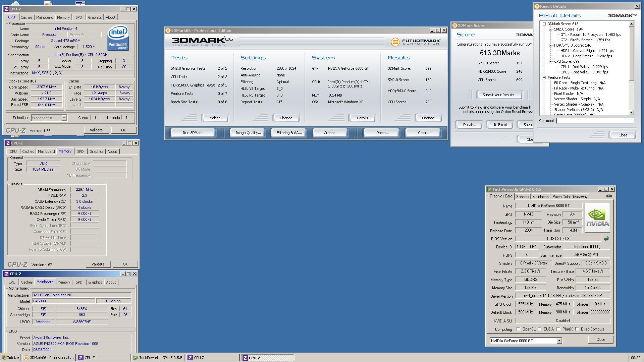
Task: Activate the highlighted CPU-Z taskbar item
Action: 267,358
